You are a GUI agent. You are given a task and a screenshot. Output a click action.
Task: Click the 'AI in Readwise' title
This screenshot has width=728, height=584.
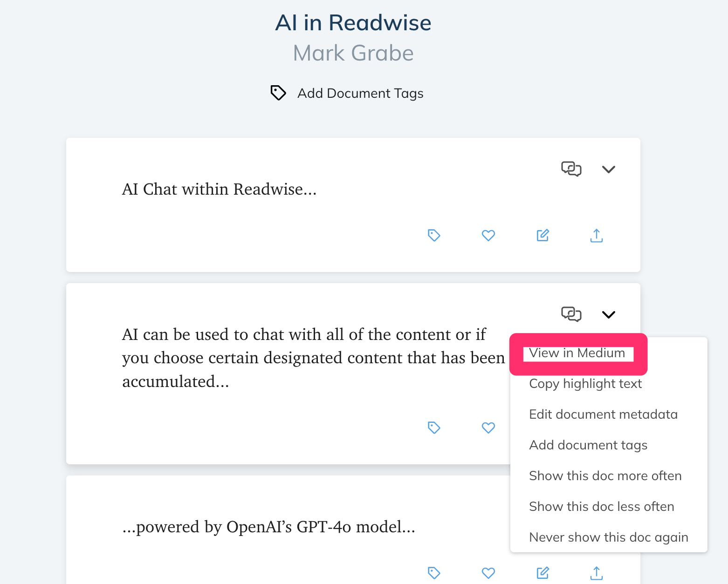(353, 23)
